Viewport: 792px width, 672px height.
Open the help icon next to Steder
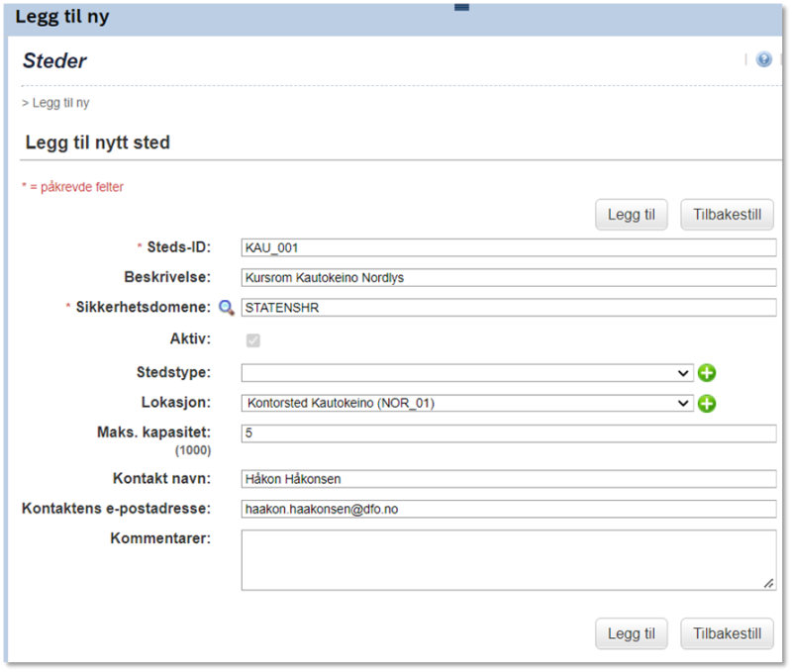tap(763, 59)
